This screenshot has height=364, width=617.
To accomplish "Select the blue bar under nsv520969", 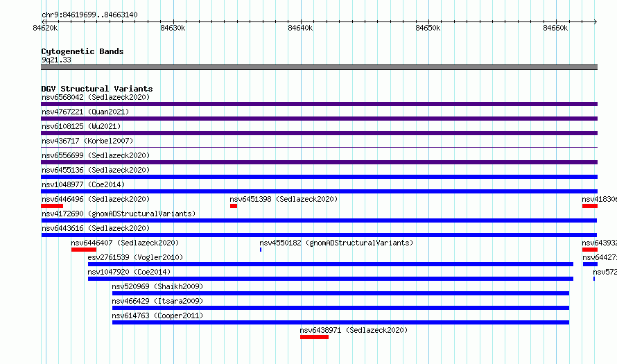I will click(x=341, y=293).
